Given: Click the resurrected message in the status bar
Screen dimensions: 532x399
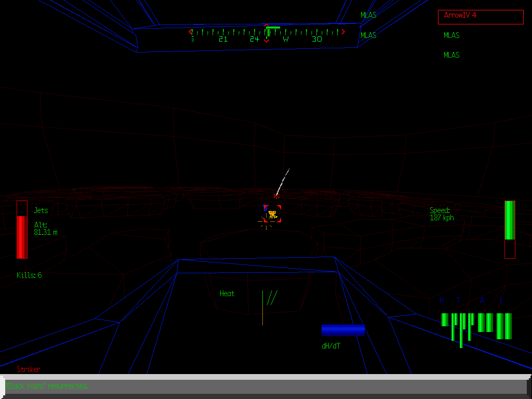Looking at the screenshot, I should (48, 386).
